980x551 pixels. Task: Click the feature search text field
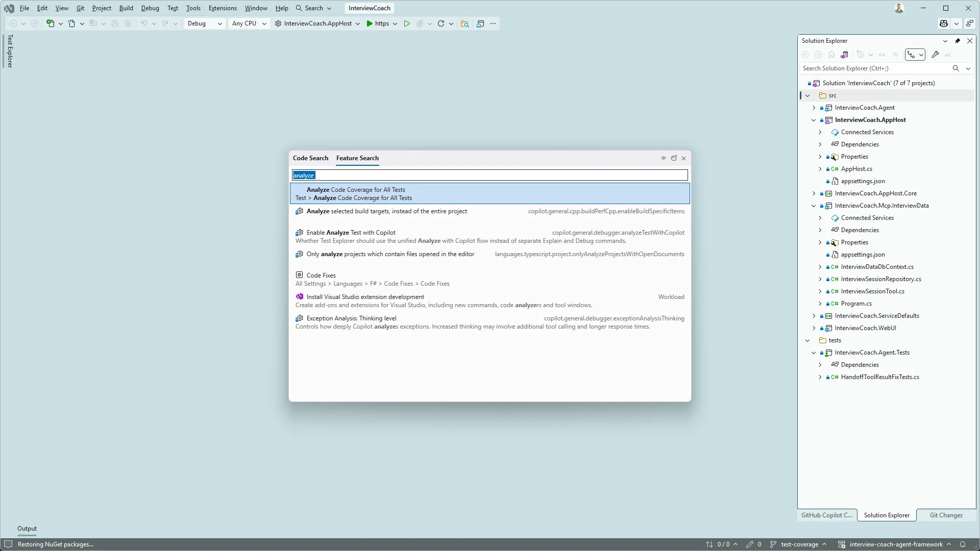489,176
